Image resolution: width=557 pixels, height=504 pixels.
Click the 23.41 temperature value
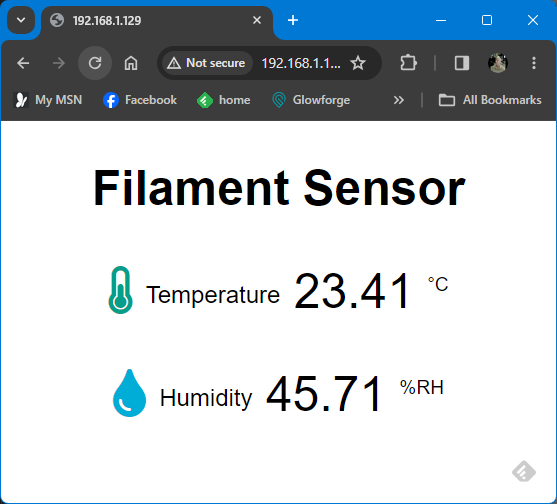352,291
